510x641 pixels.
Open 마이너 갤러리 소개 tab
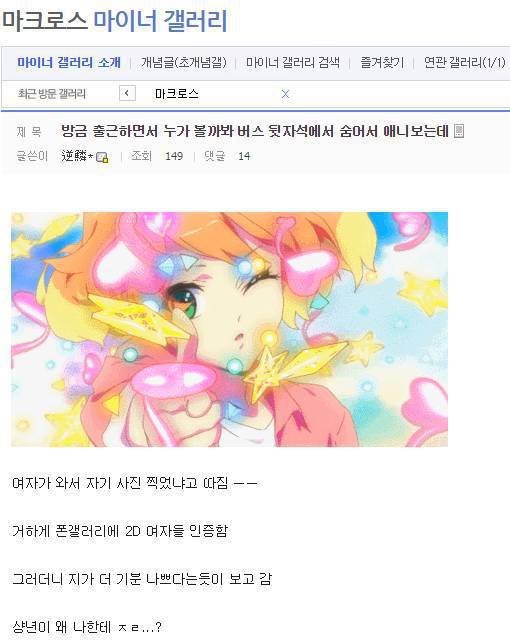tap(69, 63)
